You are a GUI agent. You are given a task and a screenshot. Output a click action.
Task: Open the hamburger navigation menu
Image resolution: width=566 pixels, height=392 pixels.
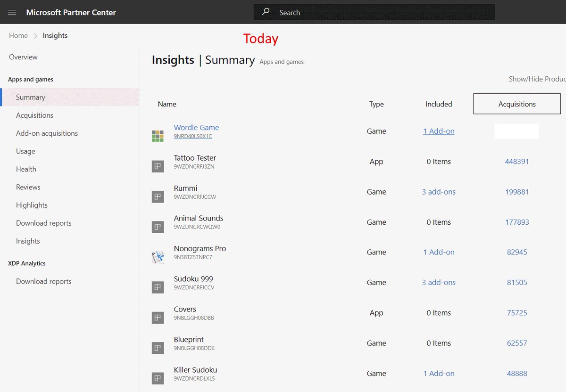tap(12, 12)
